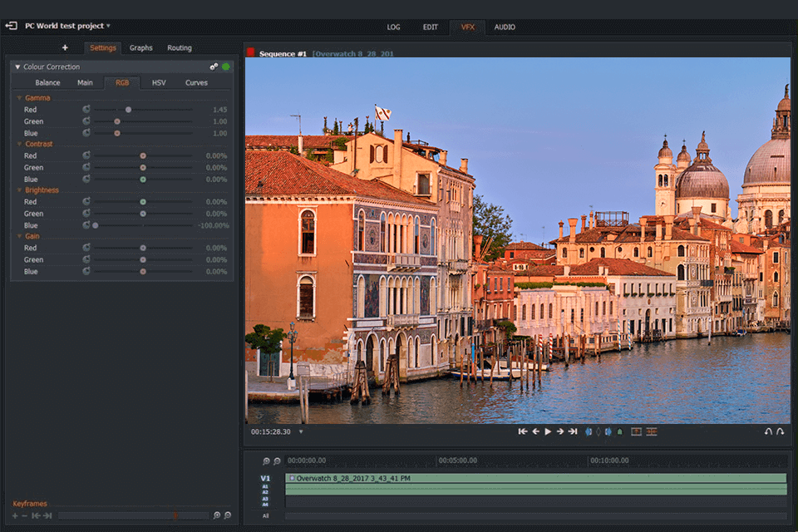Click the All tracks label

[265, 516]
